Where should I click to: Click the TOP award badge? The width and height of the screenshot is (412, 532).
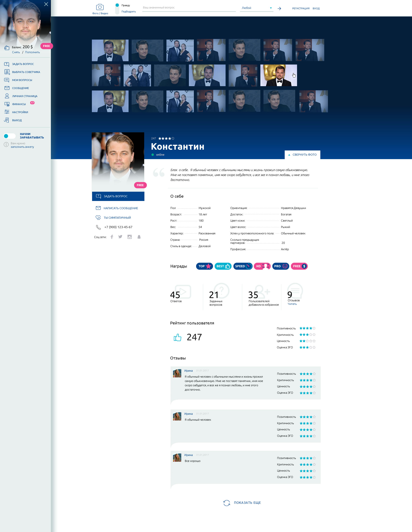coord(204,266)
